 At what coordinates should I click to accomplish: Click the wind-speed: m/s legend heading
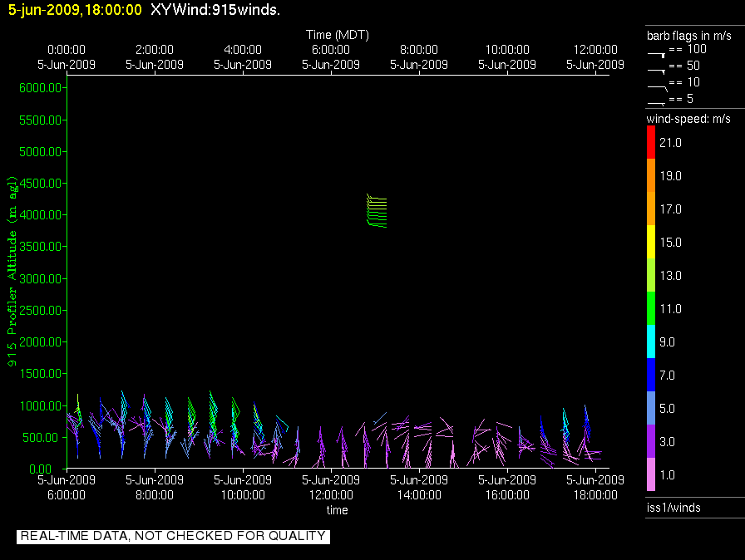click(x=688, y=119)
